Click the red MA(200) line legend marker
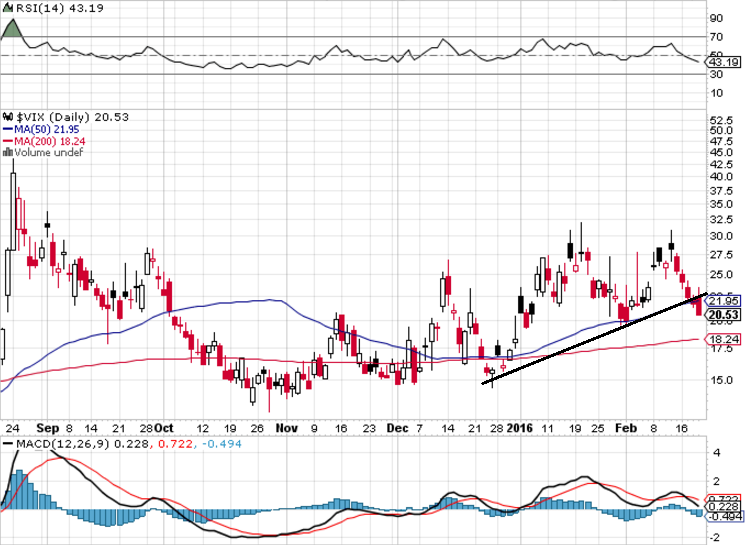 (x=8, y=141)
